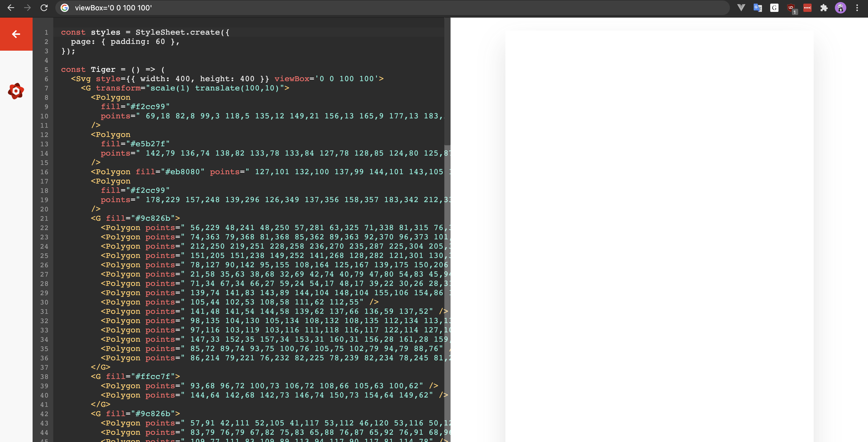Click the panda profile avatar

coord(841,7)
